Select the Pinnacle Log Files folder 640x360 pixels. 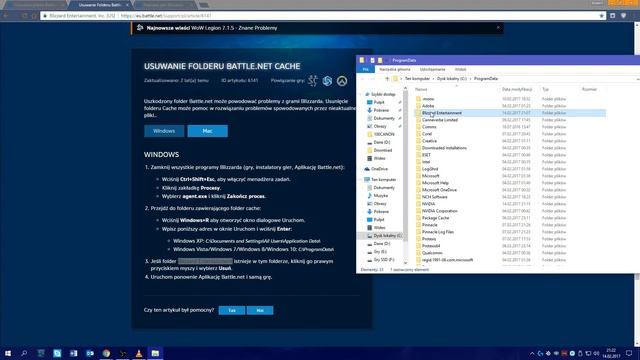coord(438,232)
